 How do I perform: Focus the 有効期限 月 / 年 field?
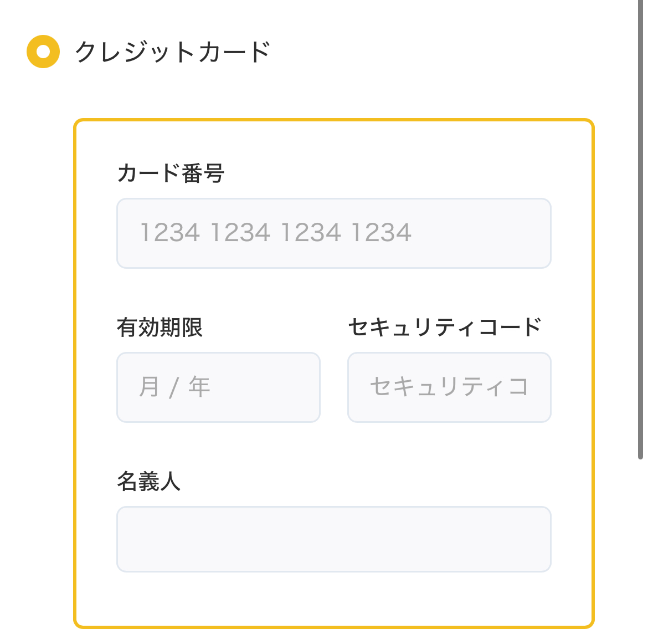click(219, 387)
